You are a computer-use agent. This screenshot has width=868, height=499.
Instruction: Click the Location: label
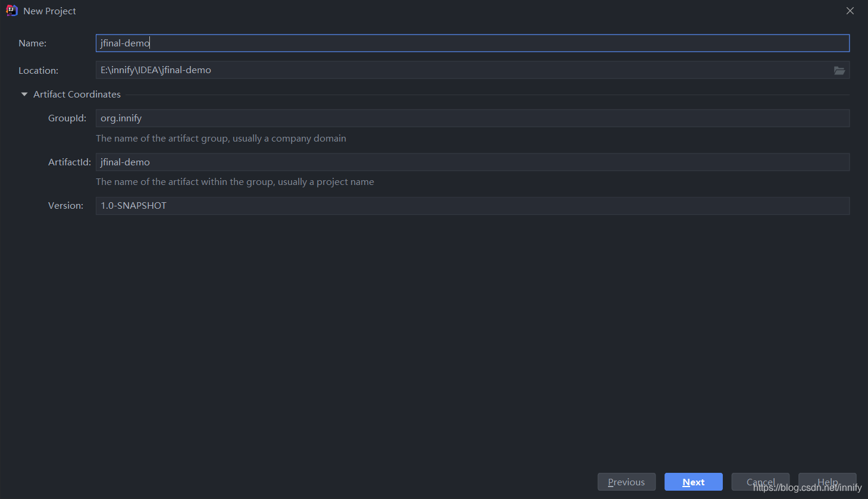pos(38,71)
